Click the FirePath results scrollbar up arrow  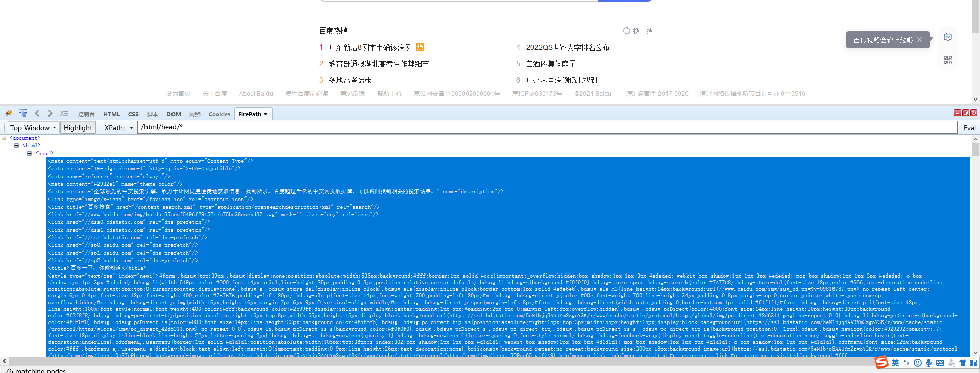point(975,139)
